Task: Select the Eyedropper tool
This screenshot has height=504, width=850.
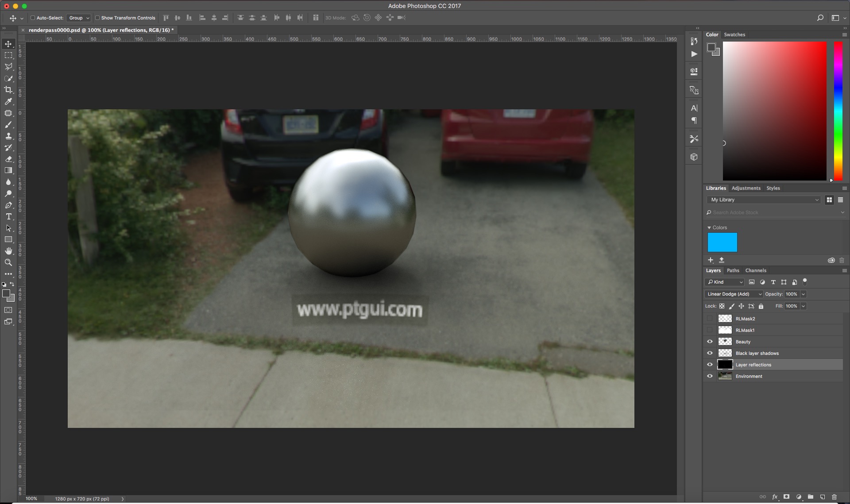Action: [x=8, y=101]
